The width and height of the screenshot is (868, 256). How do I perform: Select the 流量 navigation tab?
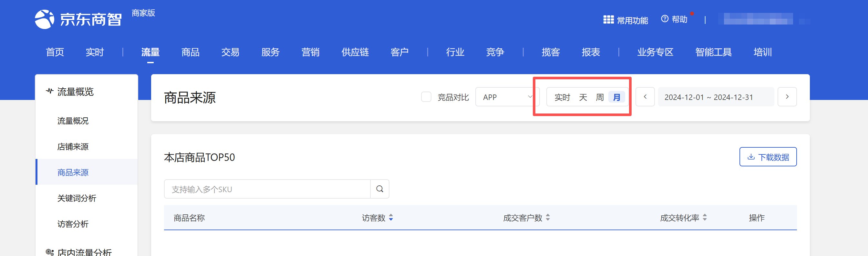(150, 52)
